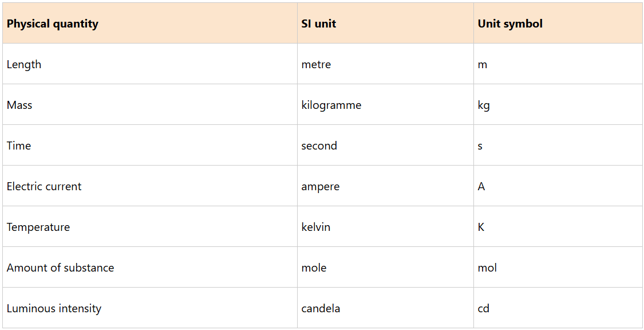Select the 'SI unit' column header

coord(319,24)
